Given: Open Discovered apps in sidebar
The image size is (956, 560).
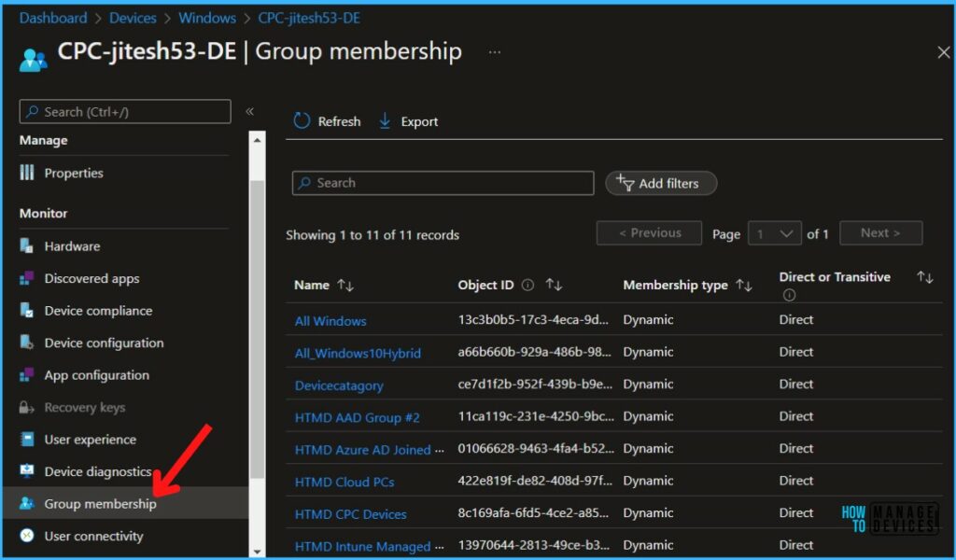Looking at the screenshot, I should pos(91,278).
